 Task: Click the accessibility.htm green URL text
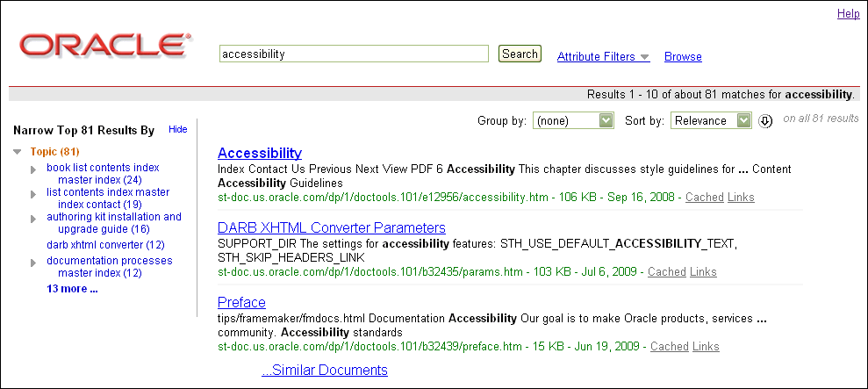coord(383,198)
